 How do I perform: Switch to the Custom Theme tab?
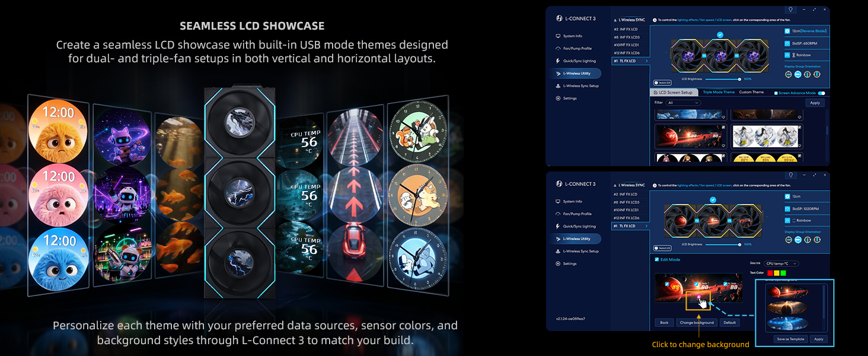tap(751, 93)
